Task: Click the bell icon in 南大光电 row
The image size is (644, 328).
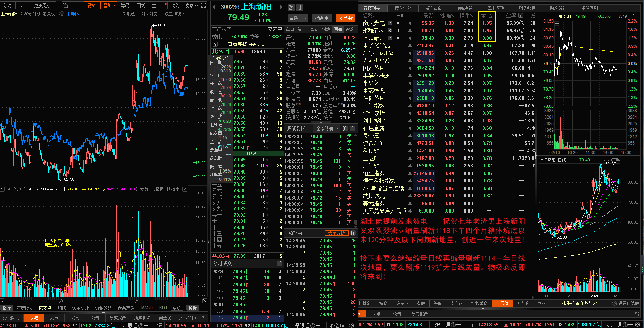Action: (x=410, y=23)
